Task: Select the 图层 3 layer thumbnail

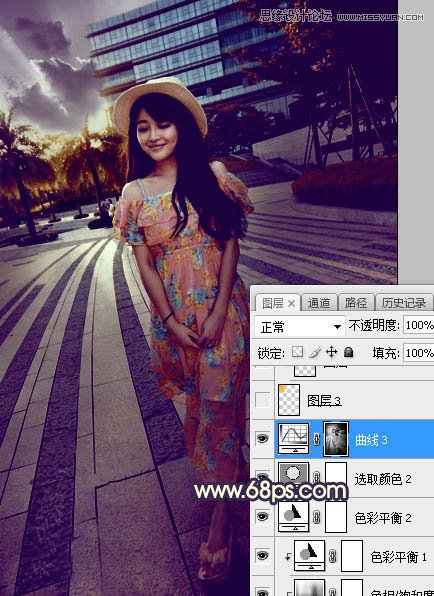Action: pyautogui.click(x=289, y=399)
